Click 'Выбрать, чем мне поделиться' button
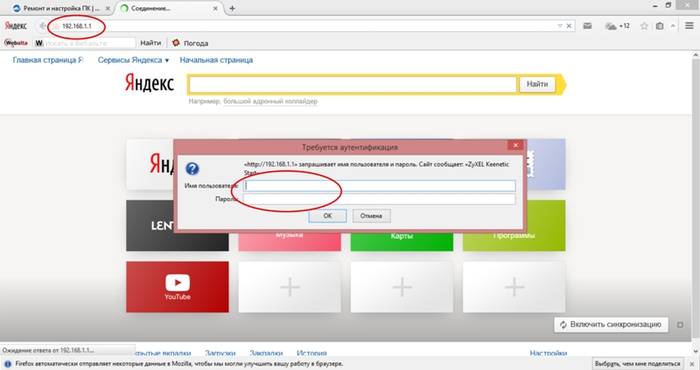This screenshot has width=700, height=370. click(638, 364)
